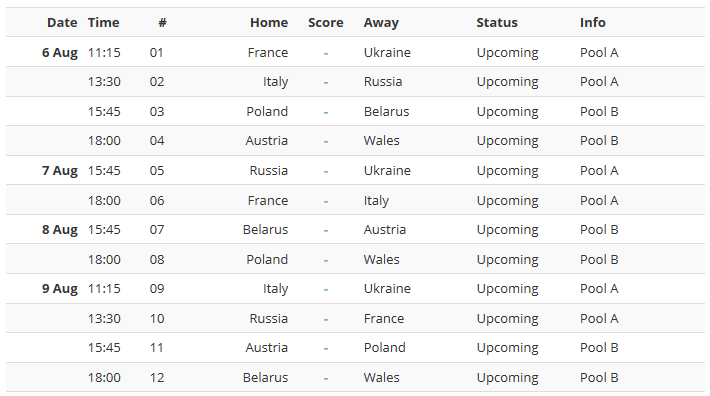The width and height of the screenshot is (710, 396).
Task: Open score link for Belarus vs Wales match 12
Action: (x=326, y=378)
